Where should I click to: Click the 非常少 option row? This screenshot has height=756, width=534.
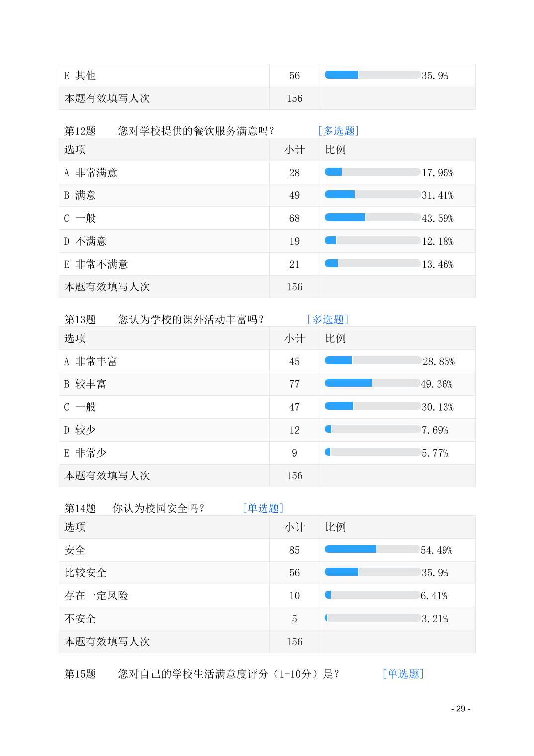[x=267, y=453]
